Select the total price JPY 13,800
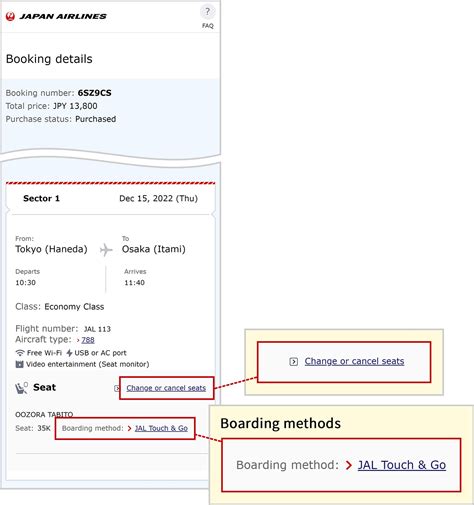The width and height of the screenshot is (474, 505). 75,106
